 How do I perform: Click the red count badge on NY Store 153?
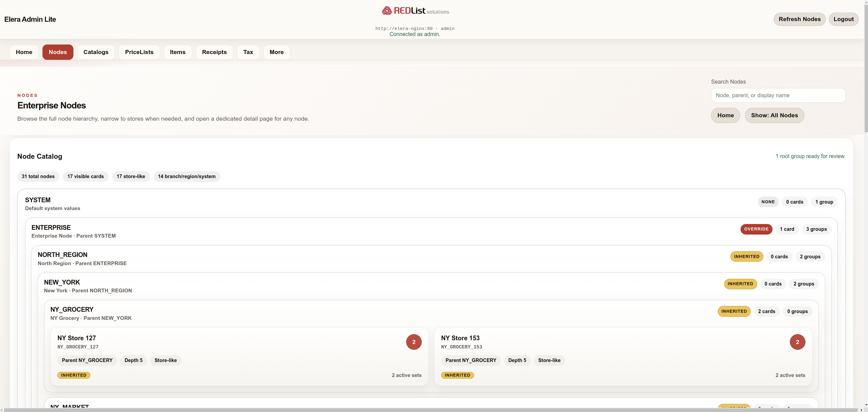[x=797, y=342]
